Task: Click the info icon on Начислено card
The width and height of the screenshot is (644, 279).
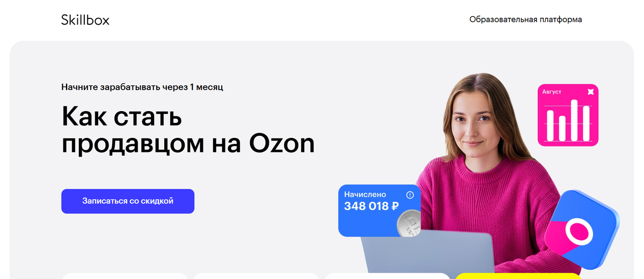Action: click(x=410, y=195)
